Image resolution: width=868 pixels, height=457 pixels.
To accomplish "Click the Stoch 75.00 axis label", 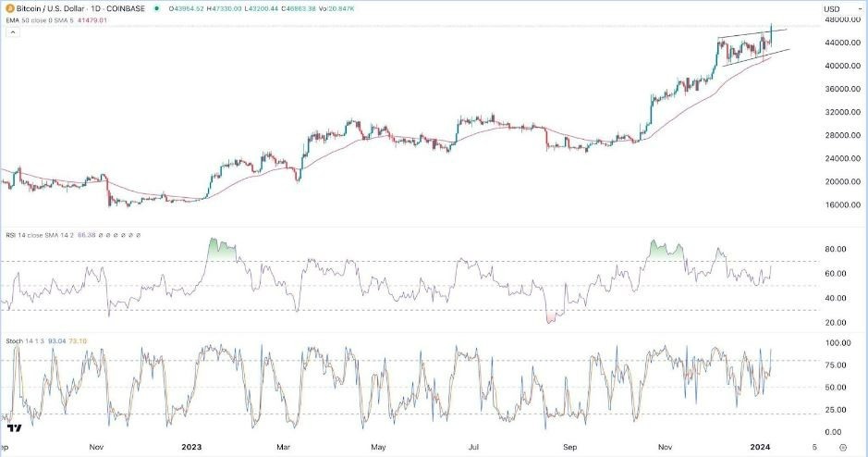I will [836, 365].
